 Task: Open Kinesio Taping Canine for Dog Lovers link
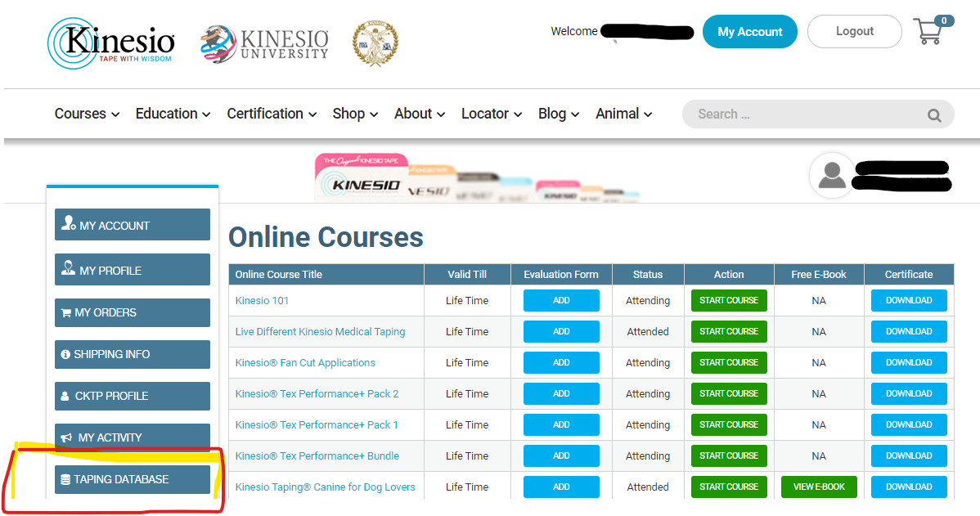325,487
